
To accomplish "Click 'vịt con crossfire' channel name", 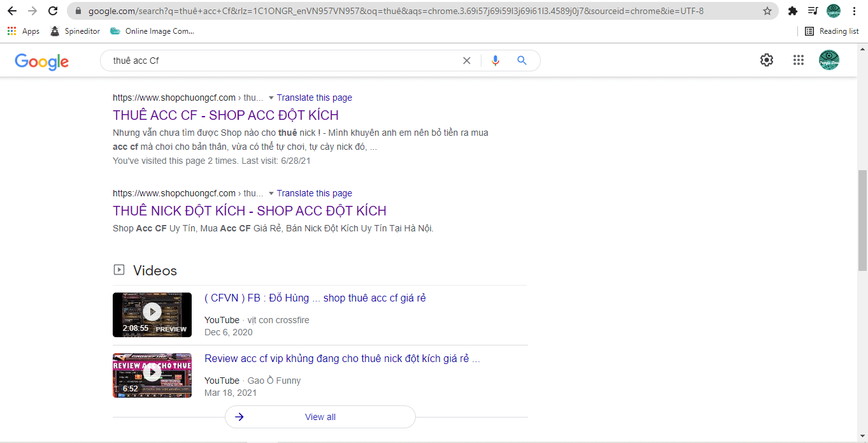I will click(278, 320).
